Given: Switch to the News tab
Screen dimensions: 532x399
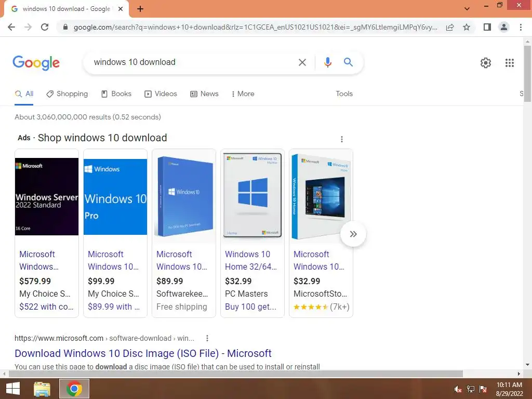Looking at the screenshot, I should click(x=204, y=94).
